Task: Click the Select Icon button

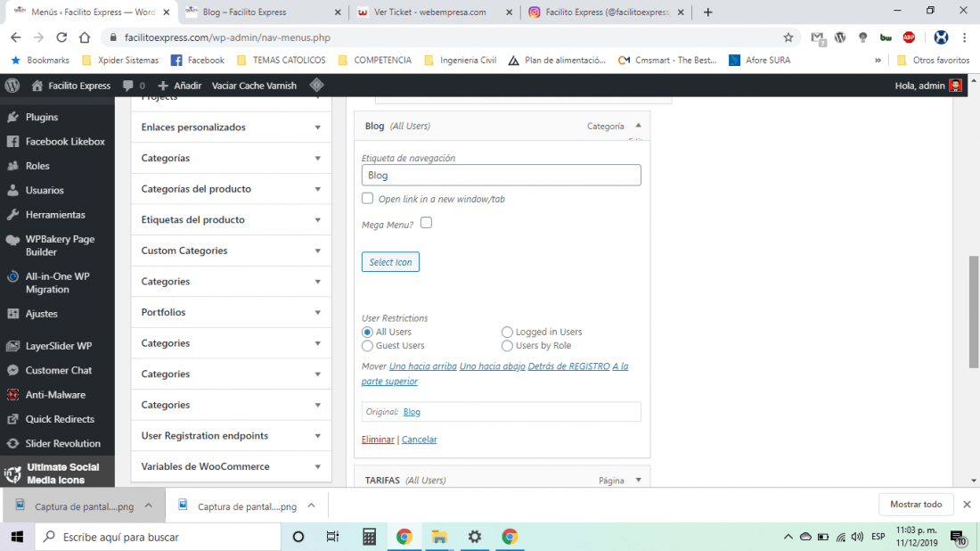Action: click(390, 262)
